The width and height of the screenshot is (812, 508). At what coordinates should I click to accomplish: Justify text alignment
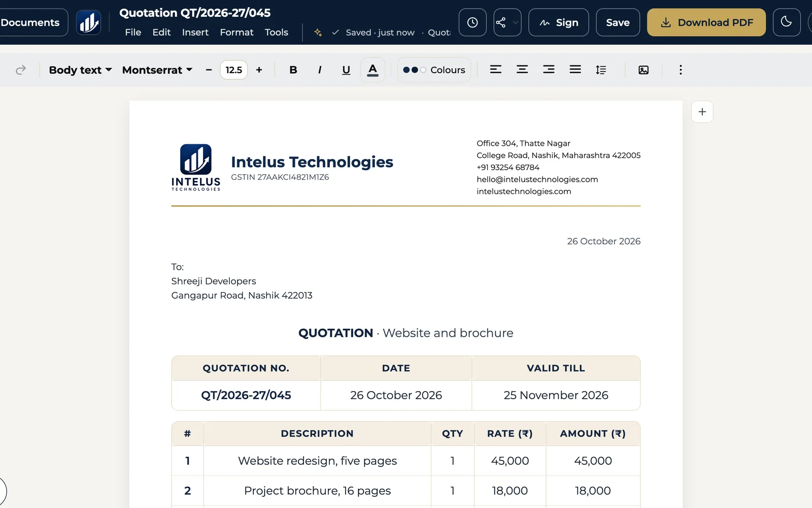575,70
